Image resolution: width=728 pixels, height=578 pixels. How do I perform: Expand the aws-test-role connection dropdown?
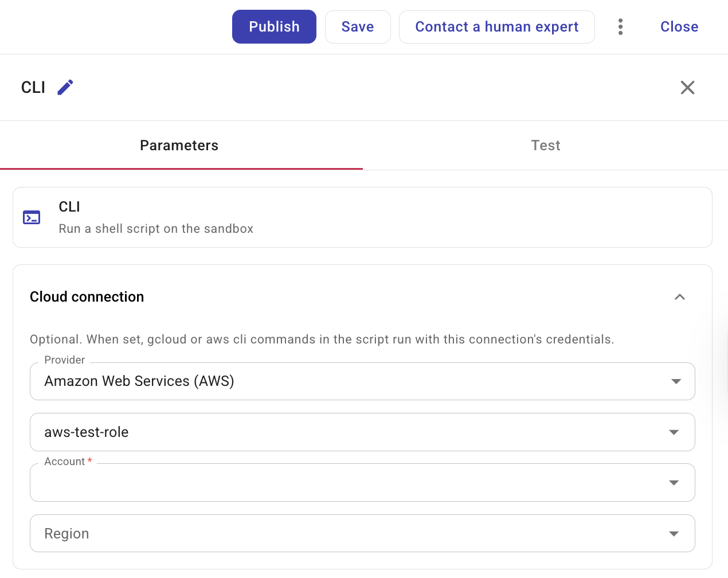674,432
